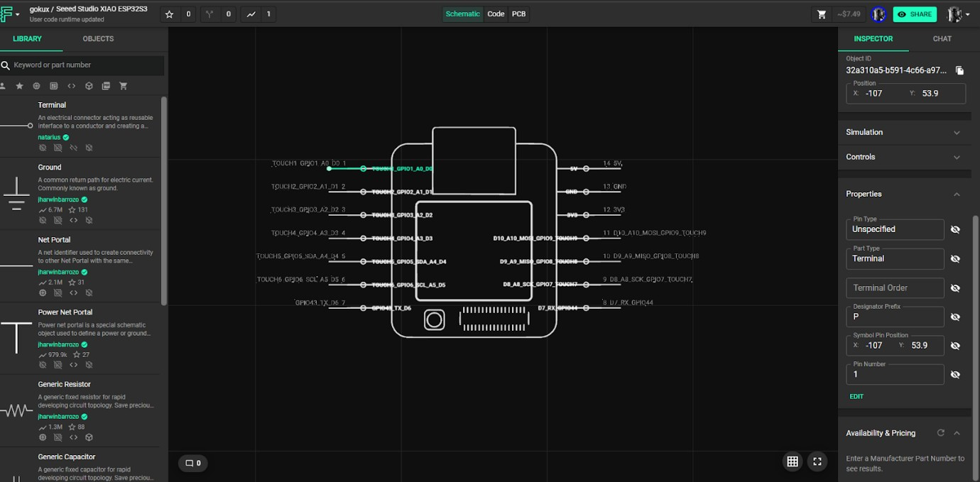
Task: Click the Pin Number field
Action: coord(895,374)
